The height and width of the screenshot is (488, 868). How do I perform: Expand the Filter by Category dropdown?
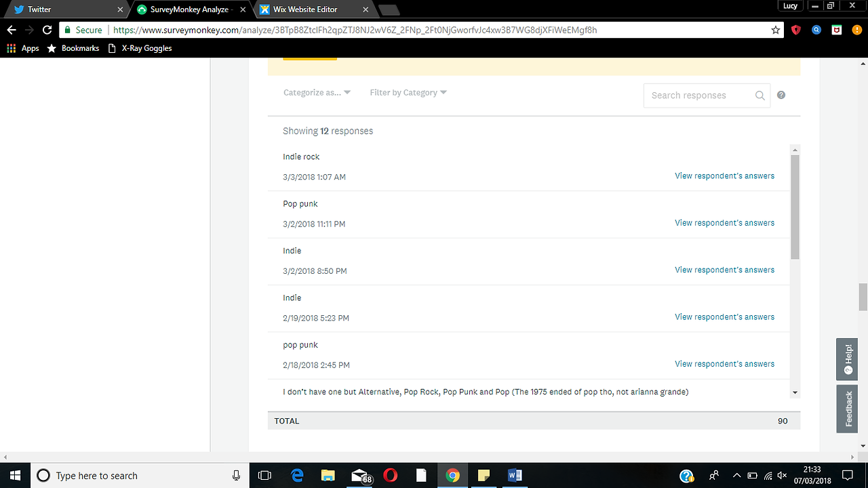click(408, 92)
